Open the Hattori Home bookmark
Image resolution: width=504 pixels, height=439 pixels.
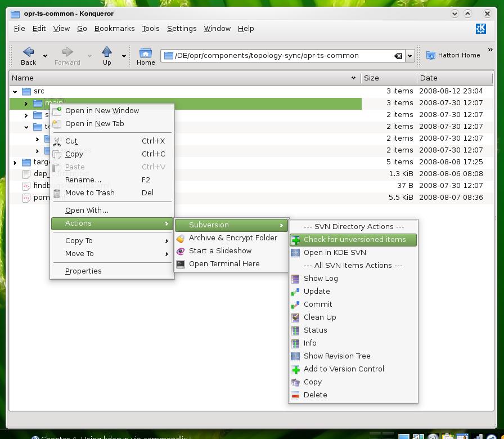(453, 55)
